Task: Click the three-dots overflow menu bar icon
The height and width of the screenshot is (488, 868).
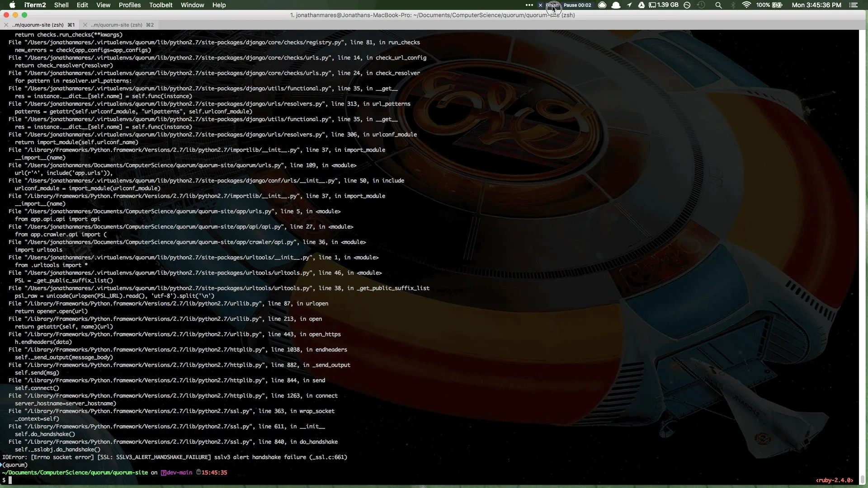Action: pos(529,5)
